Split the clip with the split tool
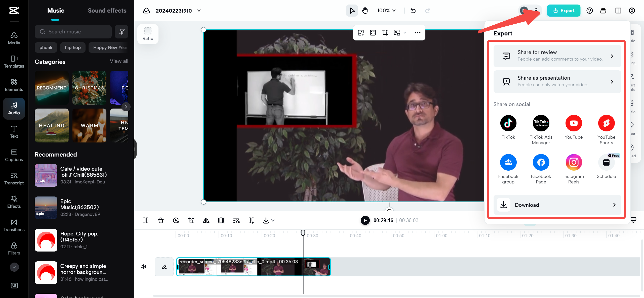644x298 pixels. (145, 220)
